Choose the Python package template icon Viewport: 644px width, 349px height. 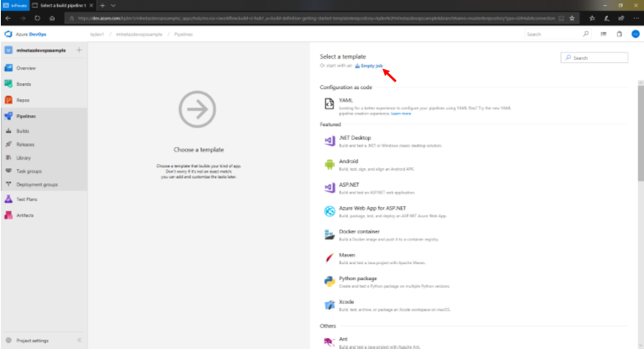click(330, 282)
